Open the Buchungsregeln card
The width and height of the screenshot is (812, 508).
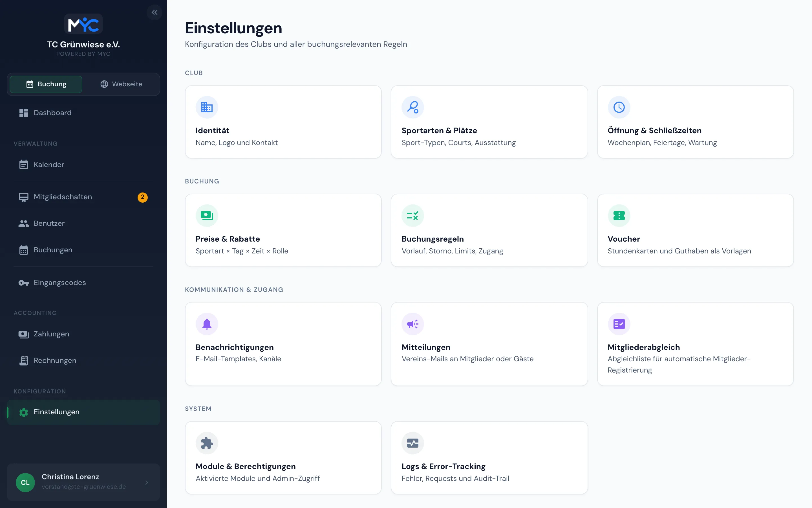click(x=489, y=230)
